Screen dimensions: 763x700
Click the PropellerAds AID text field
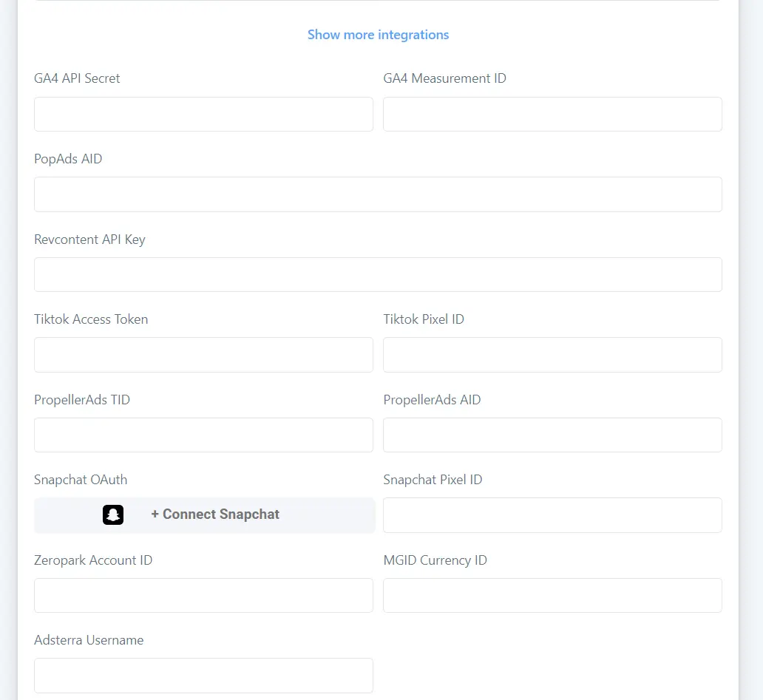tap(552, 435)
